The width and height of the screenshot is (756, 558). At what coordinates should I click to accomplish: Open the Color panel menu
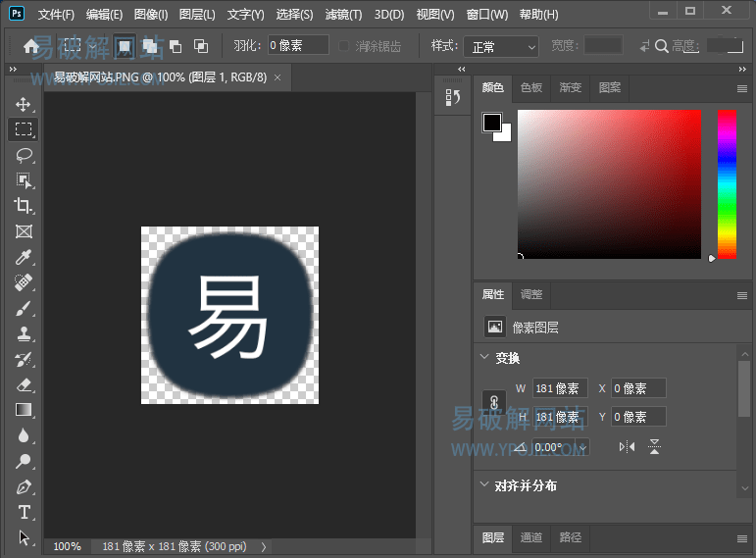[x=742, y=88]
